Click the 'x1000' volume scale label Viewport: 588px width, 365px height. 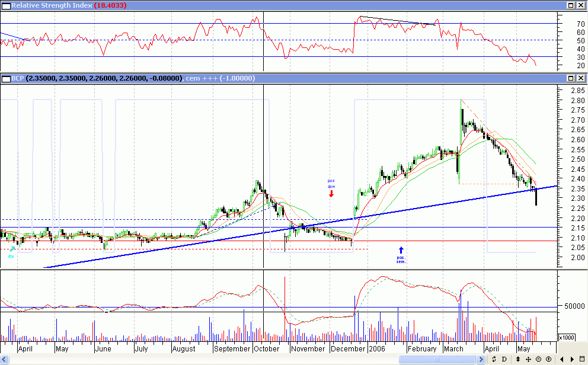pyautogui.click(x=567, y=338)
